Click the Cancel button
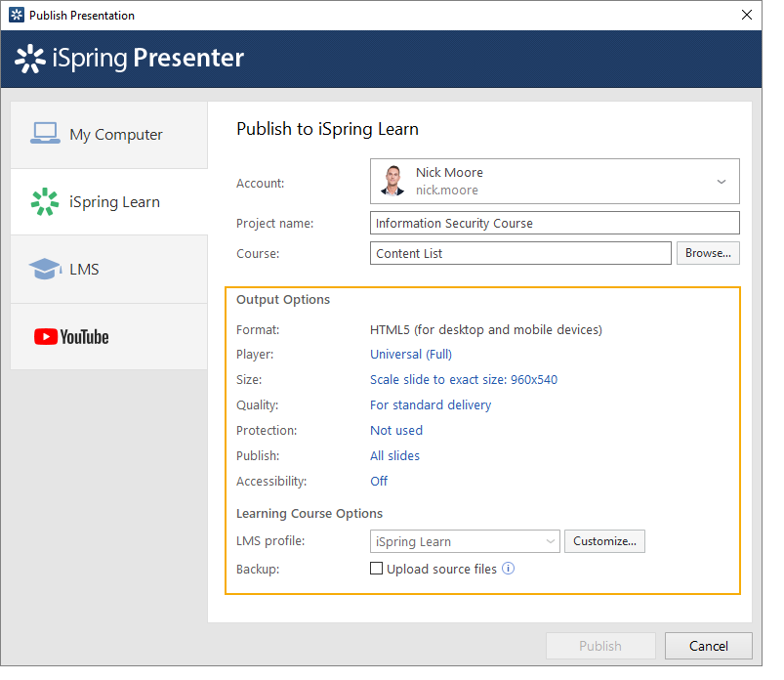This screenshot has width=784, height=680. pos(709,646)
